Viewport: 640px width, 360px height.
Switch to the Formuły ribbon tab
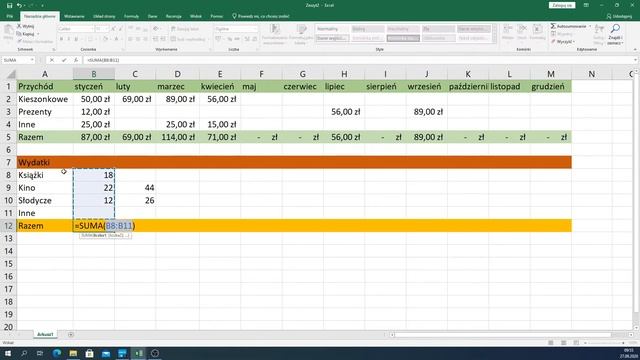pyautogui.click(x=131, y=16)
